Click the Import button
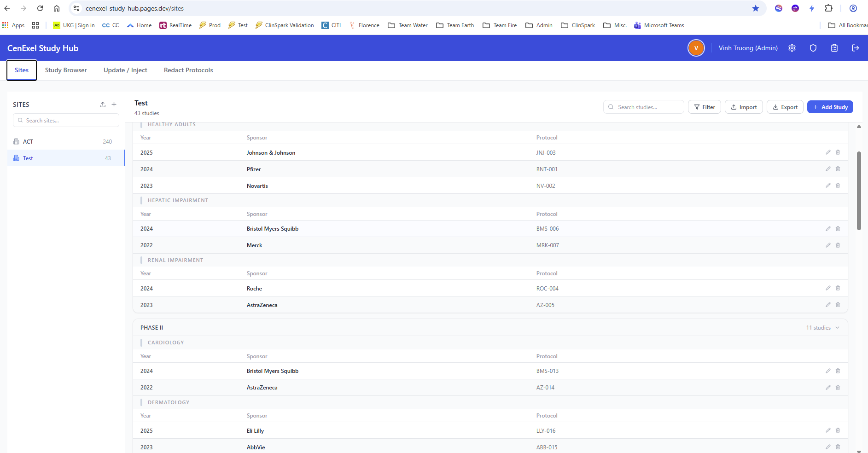 (744, 107)
